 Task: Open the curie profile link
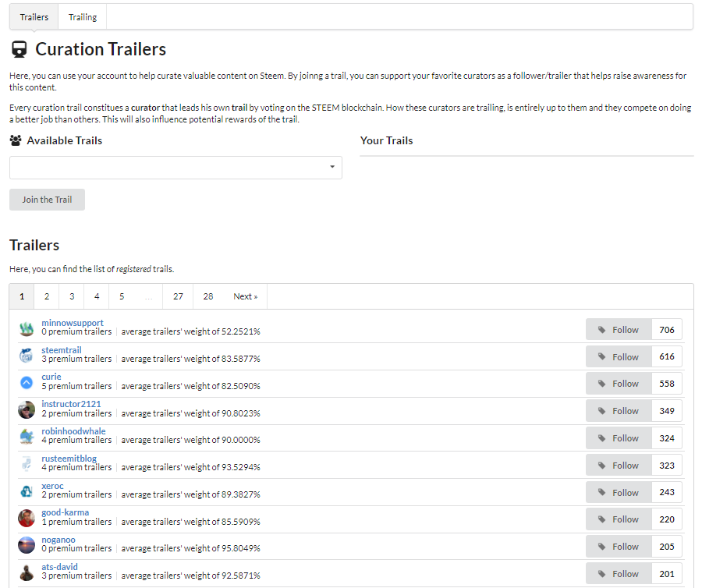tap(51, 377)
